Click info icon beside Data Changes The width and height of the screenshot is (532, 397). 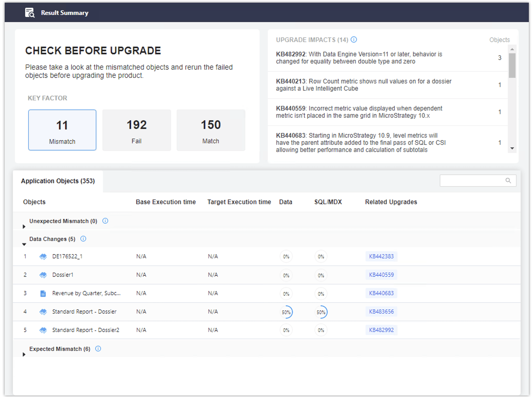tap(83, 239)
